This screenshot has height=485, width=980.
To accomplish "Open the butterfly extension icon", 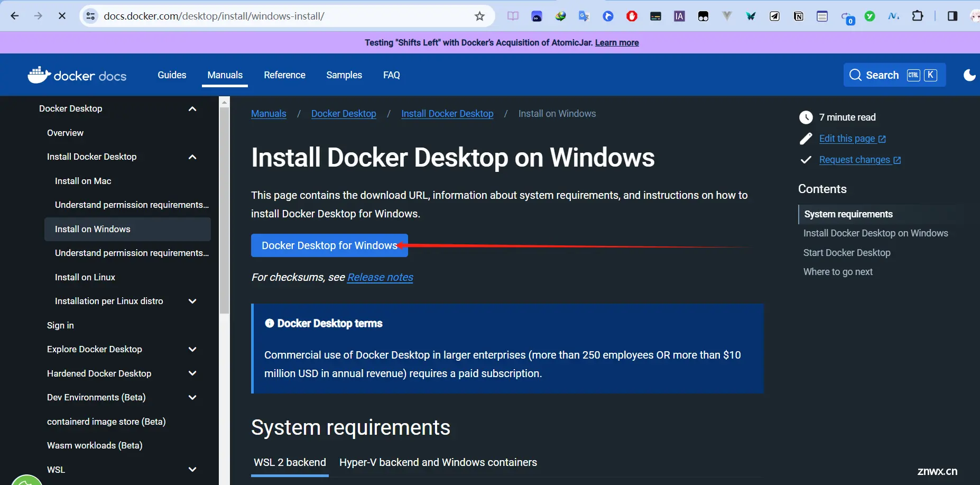I will click(751, 16).
